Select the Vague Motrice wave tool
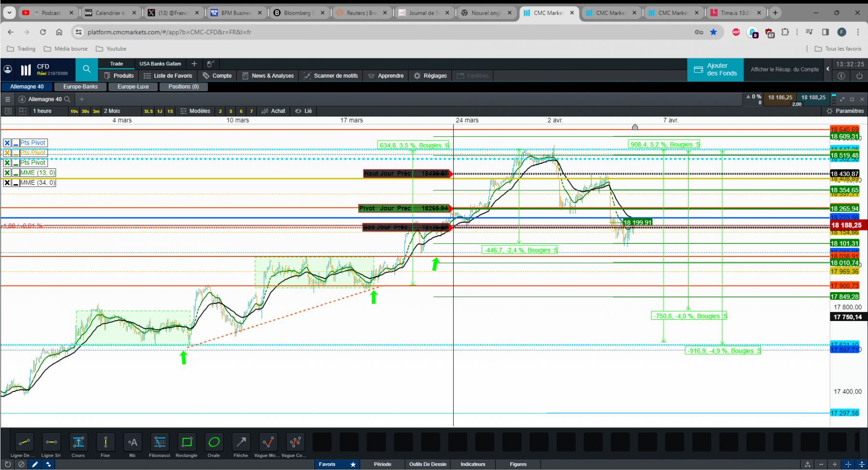Viewport: 868px width, 470px height. click(x=268, y=442)
